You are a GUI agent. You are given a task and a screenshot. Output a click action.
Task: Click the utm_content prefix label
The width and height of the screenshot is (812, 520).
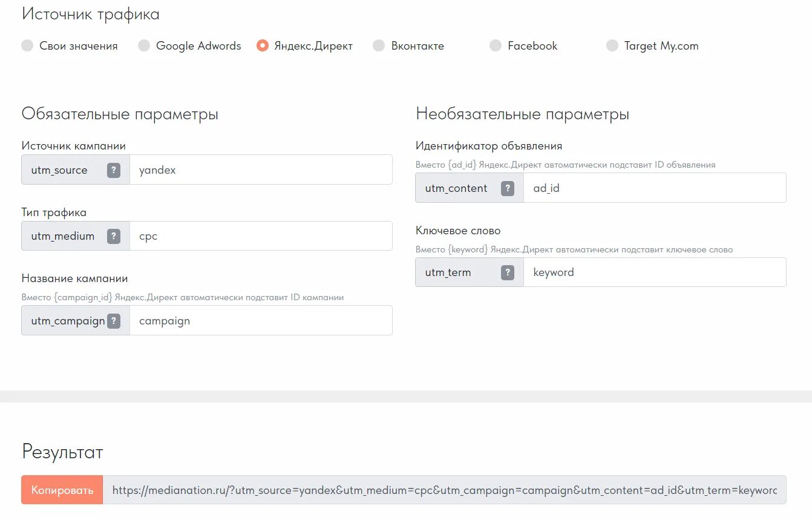[456, 188]
